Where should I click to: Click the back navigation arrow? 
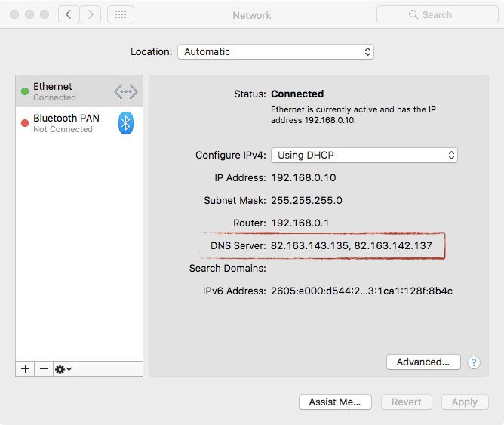coord(69,14)
